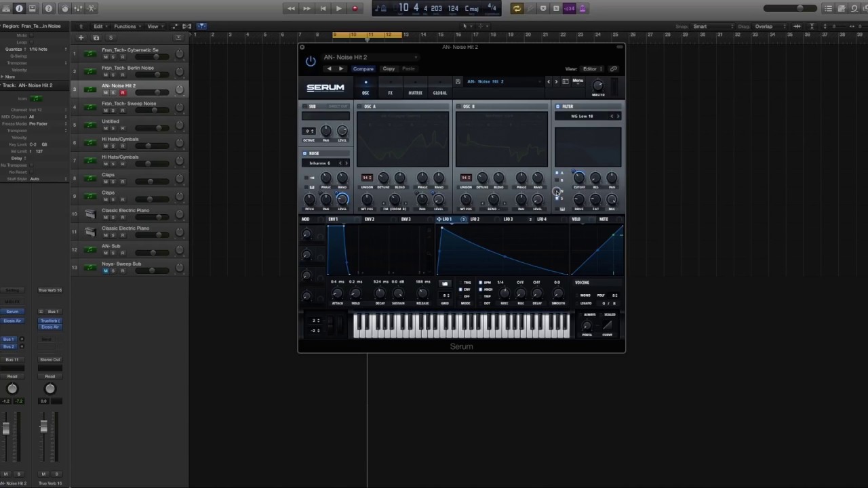Toggle the yellow Cycle mode button

(517, 8)
